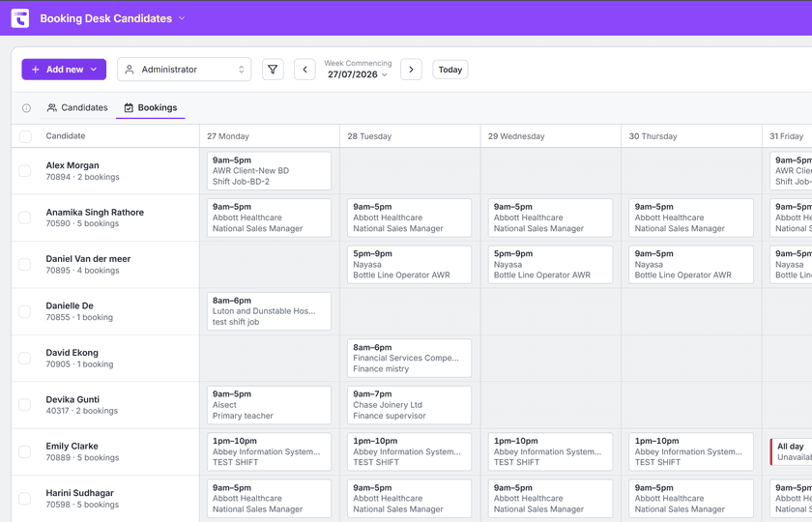Switch to the Candidates tab
812x522 pixels.
click(x=77, y=107)
